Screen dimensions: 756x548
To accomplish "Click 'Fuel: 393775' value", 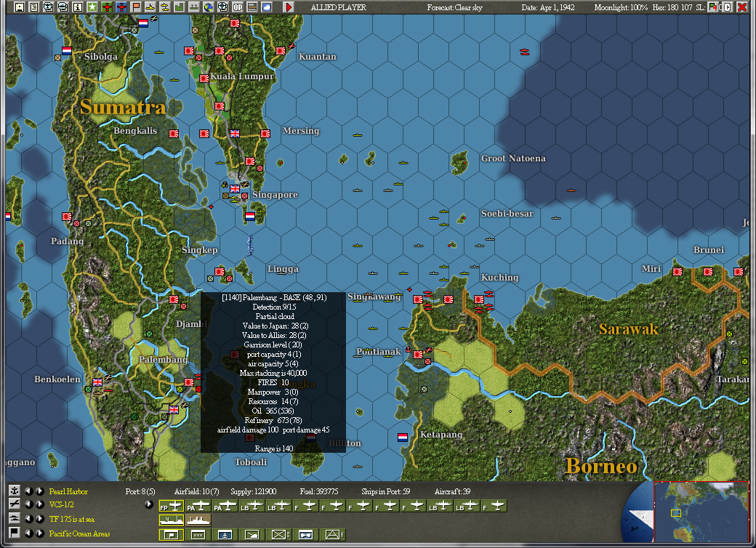I will 318,491.
